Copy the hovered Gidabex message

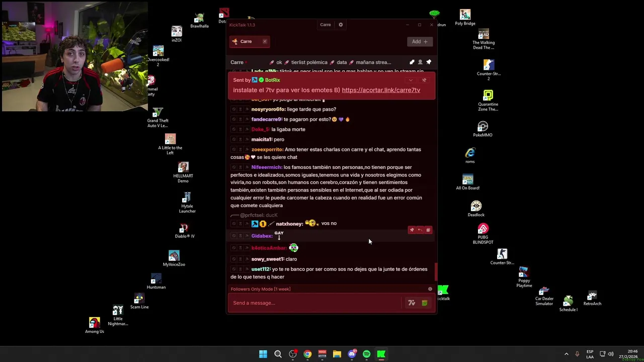[x=428, y=230]
